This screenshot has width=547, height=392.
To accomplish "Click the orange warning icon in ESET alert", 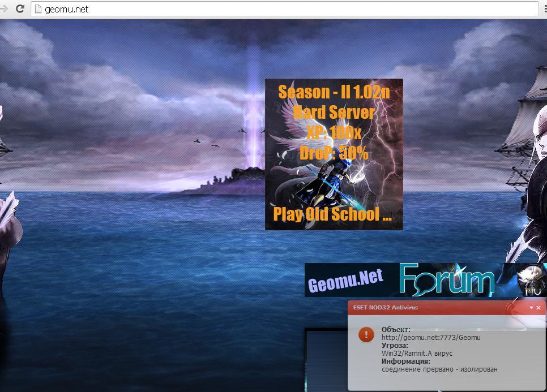I will [366, 335].
